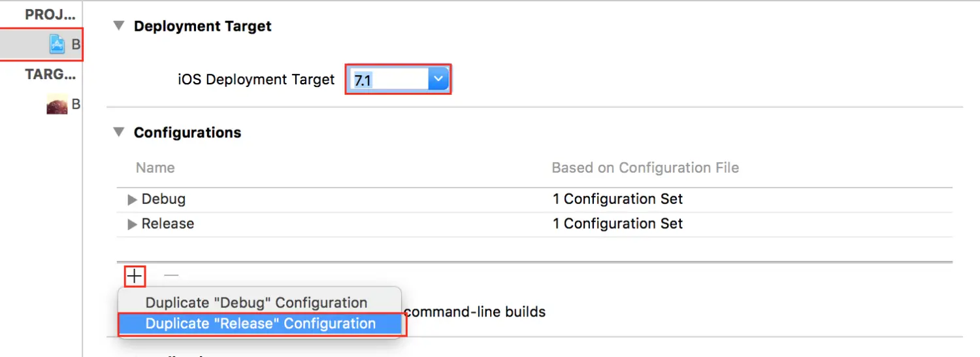Select the Release configuration row
Image resolution: width=980 pixels, height=357 pixels.
(x=534, y=224)
